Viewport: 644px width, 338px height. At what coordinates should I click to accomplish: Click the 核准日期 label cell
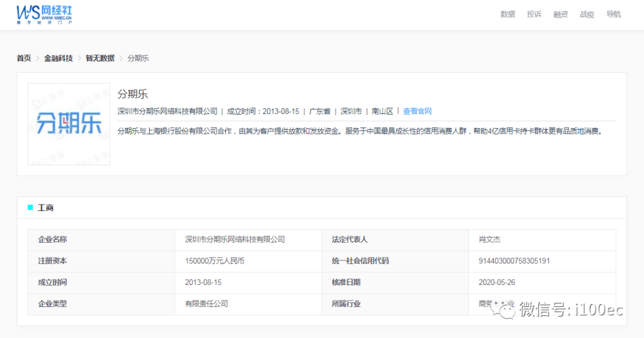tap(395, 283)
